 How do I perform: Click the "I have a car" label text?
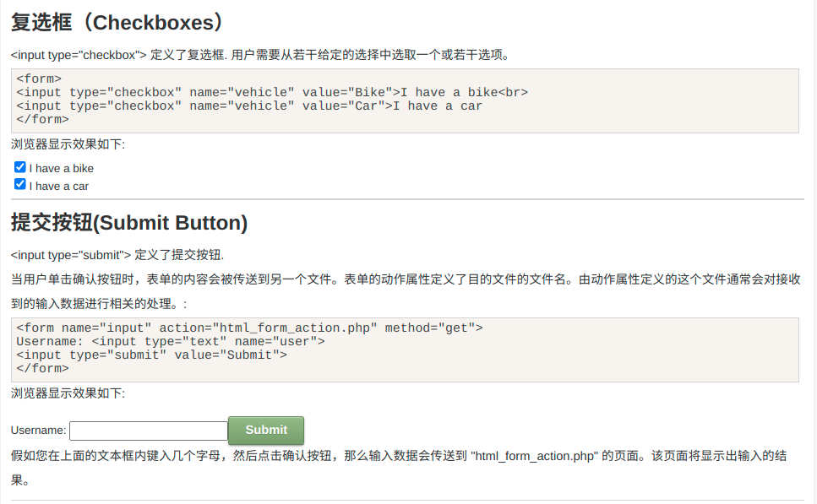(x=58, y=186)
